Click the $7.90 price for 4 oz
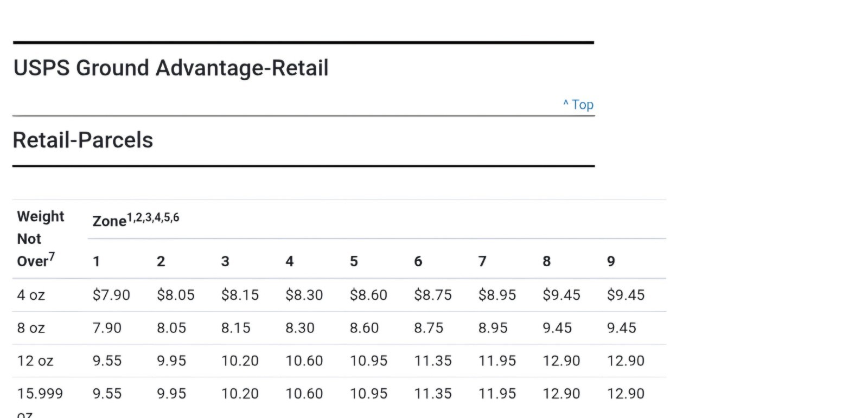 click(x=111, y=295)
